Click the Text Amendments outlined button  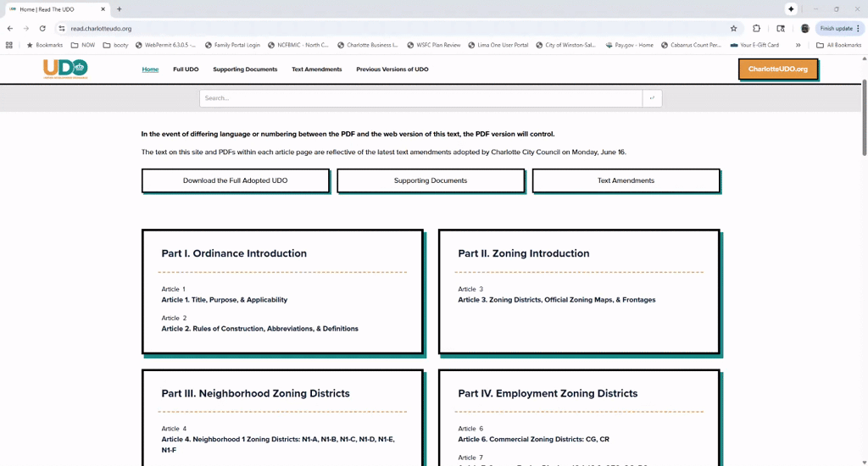pyautogui.click(x=626, y=180)
